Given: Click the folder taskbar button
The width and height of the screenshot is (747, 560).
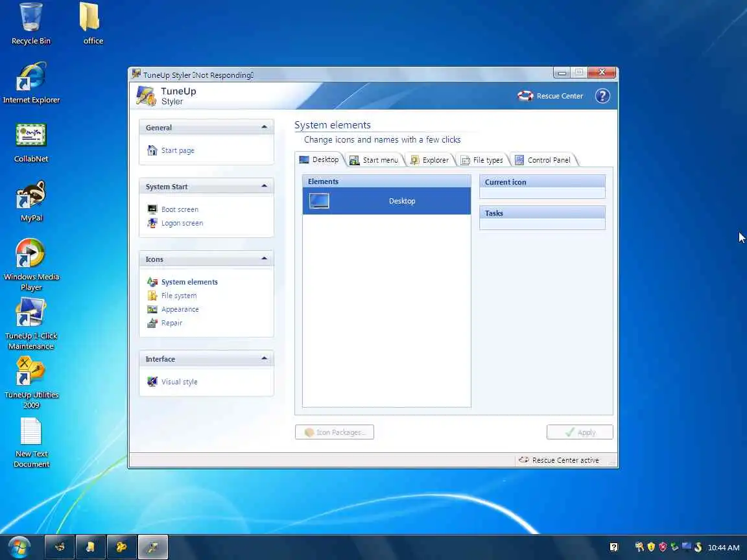Looking at the screenshot, I should (91, 547).
